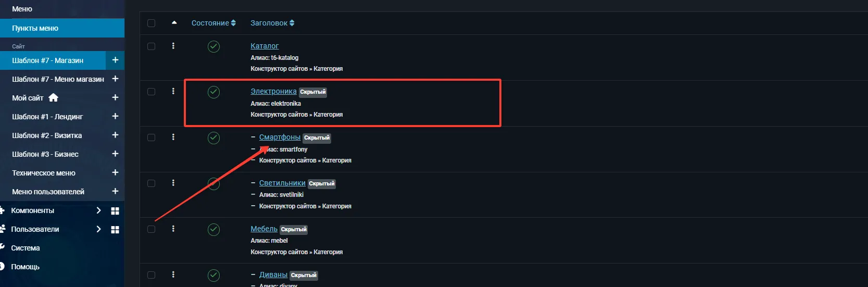Screen dimensions: 868x287
Task: Open Пользователи dashboard grid icon
Action: 115,230
